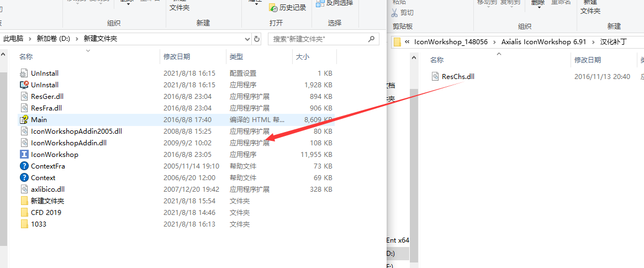Sort by 名称 column in left window
The height and width of the screenshot is (268, 644).
click(26, 57)
